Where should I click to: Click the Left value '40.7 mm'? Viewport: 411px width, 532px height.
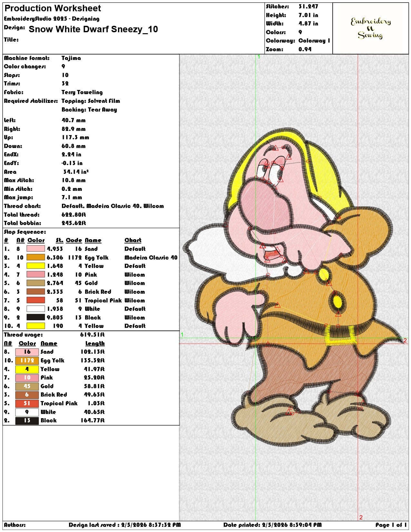click(x=73, y=120)
